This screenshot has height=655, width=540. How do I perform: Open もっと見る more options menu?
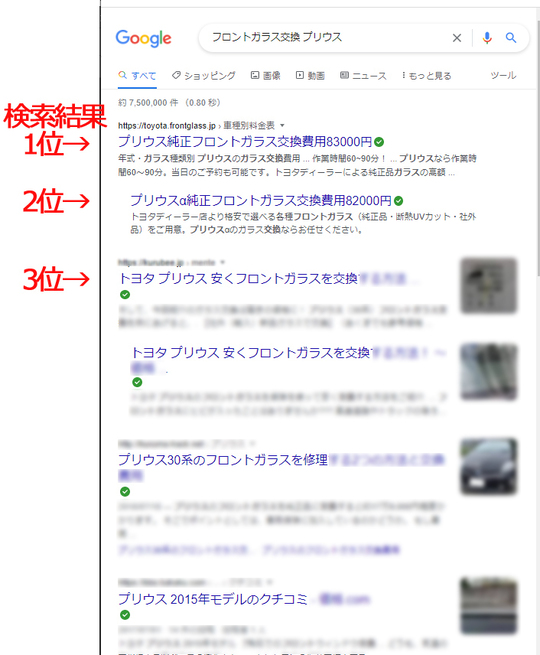click(x=426, y=76)
